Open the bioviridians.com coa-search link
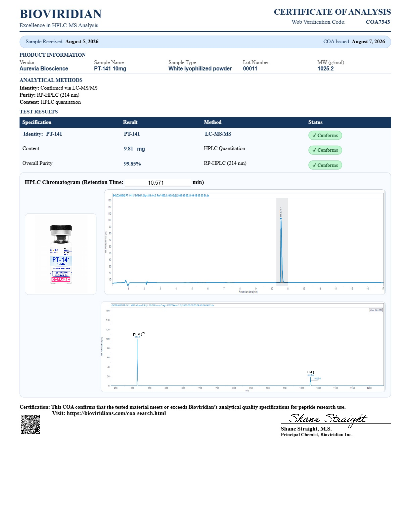Image resolution: width=411 pixels, height=532 pixels. [x=116, y=413]
